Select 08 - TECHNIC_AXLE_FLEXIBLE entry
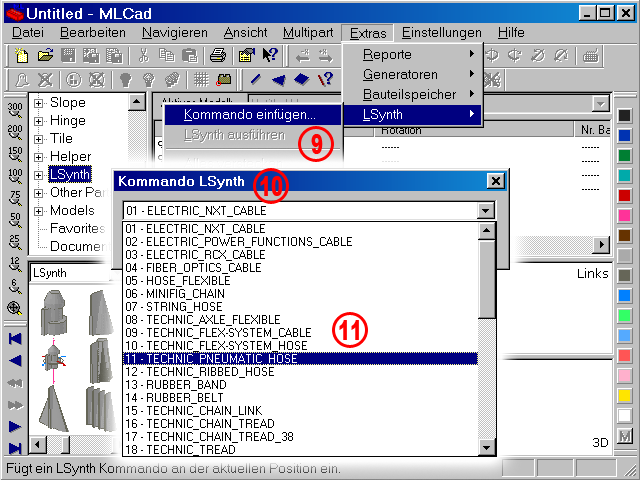Screen dimensions: 640x480 click(300, 320)
